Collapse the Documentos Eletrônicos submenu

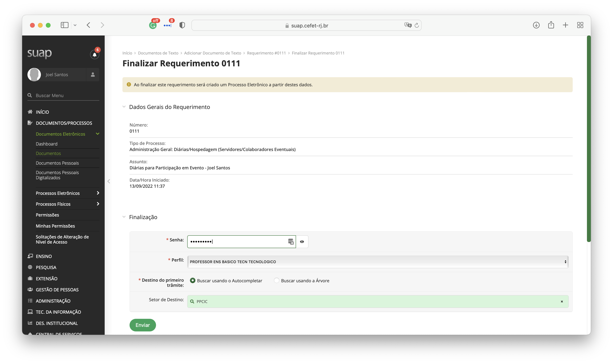pos(97,134)
